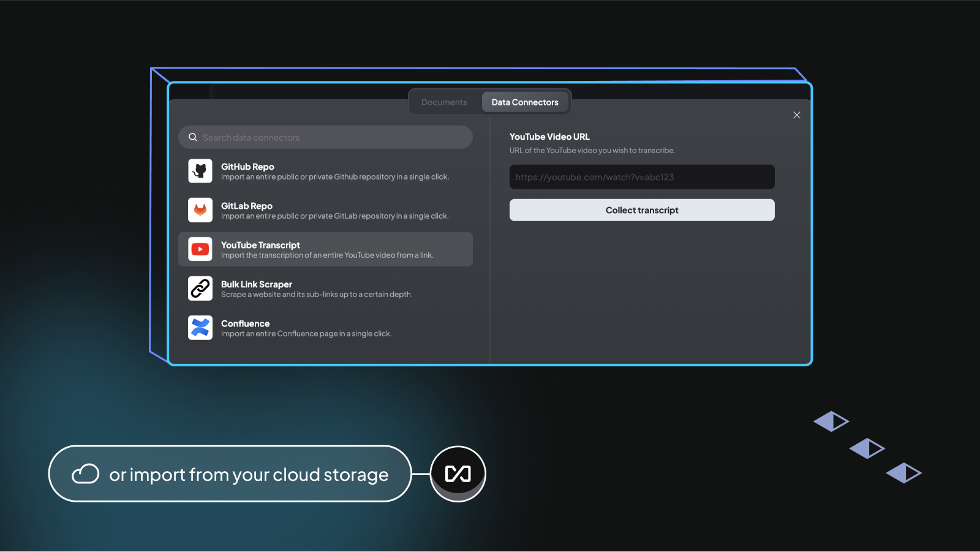
Task: Click the cloud icon in the banner
Action: (86, 474)
